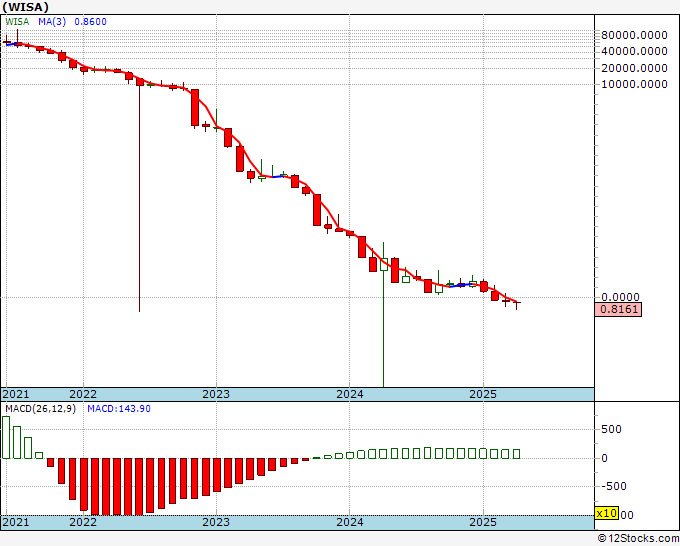
Task: Click the MACD(26,12,9) indicator label
Action: tap(41, 409)
